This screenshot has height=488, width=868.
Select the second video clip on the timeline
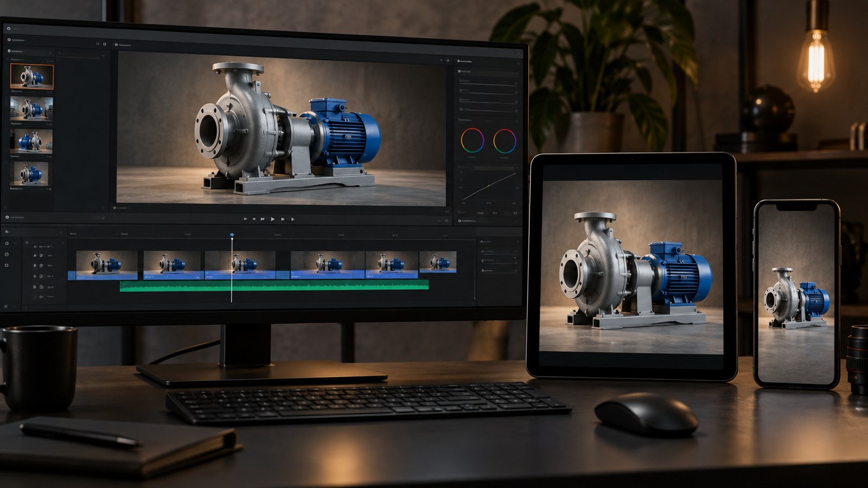click(x=174, y=265)
